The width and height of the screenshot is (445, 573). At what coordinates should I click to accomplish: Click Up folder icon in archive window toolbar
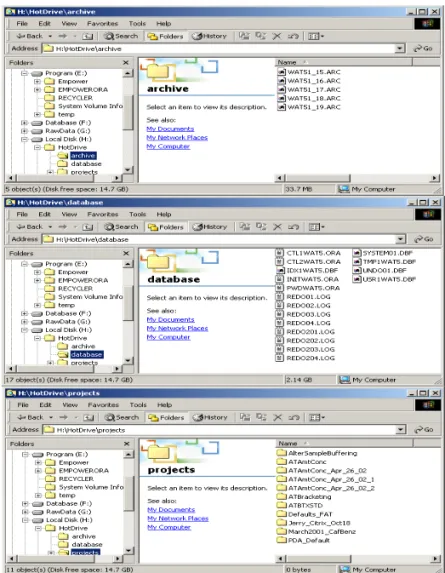(x=87, y=36)
